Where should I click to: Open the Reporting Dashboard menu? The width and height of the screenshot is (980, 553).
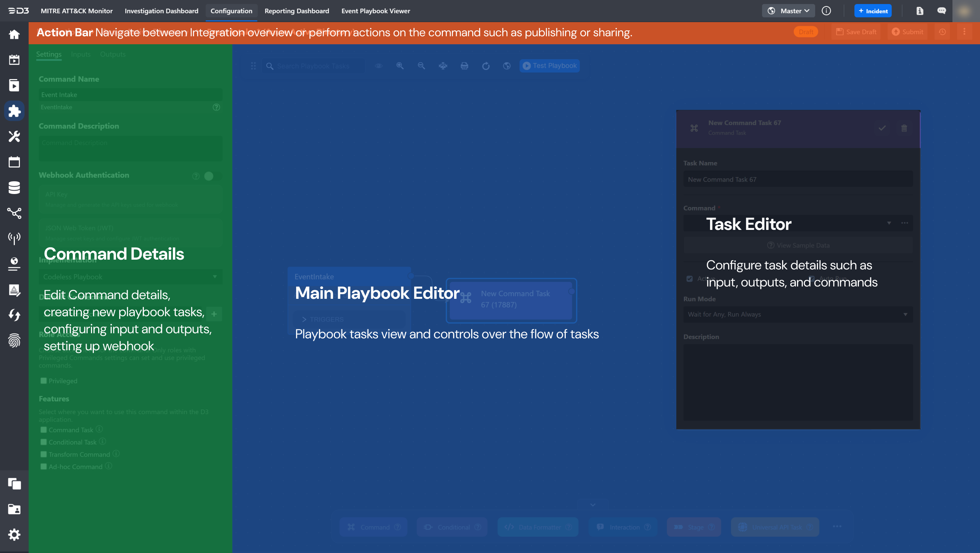pos(296,11)
